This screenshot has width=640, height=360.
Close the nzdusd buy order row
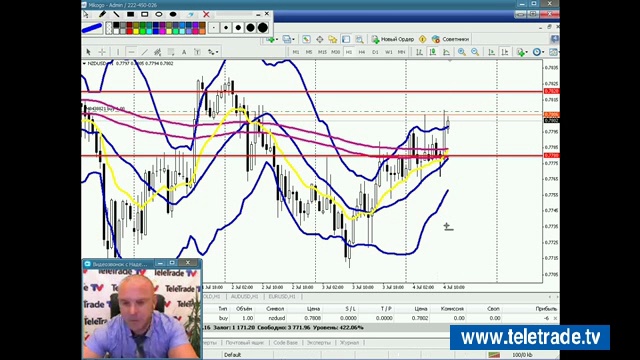coord(555,318)
